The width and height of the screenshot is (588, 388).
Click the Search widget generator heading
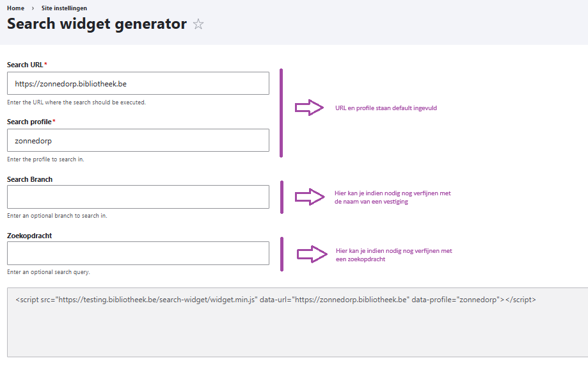97,24
